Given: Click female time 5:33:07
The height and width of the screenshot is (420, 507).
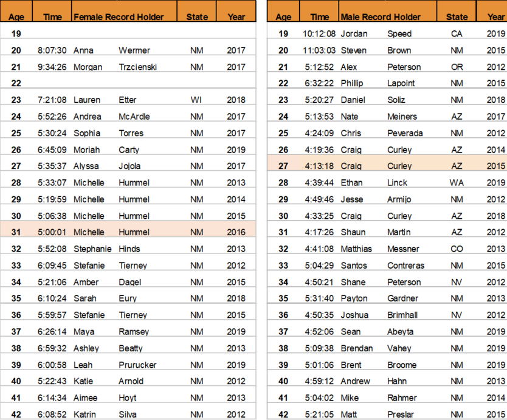Looking at the screenshot, I should [52, 183].
